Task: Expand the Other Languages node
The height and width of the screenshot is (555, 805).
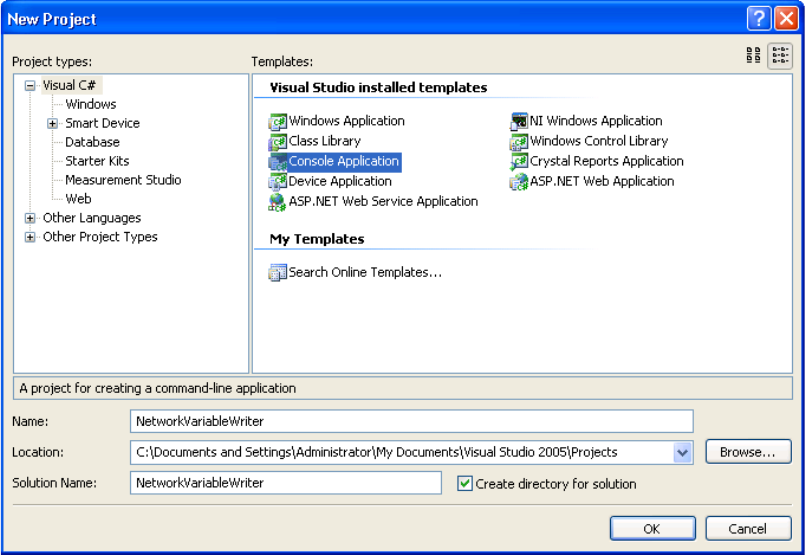Action: pos(30,218)
